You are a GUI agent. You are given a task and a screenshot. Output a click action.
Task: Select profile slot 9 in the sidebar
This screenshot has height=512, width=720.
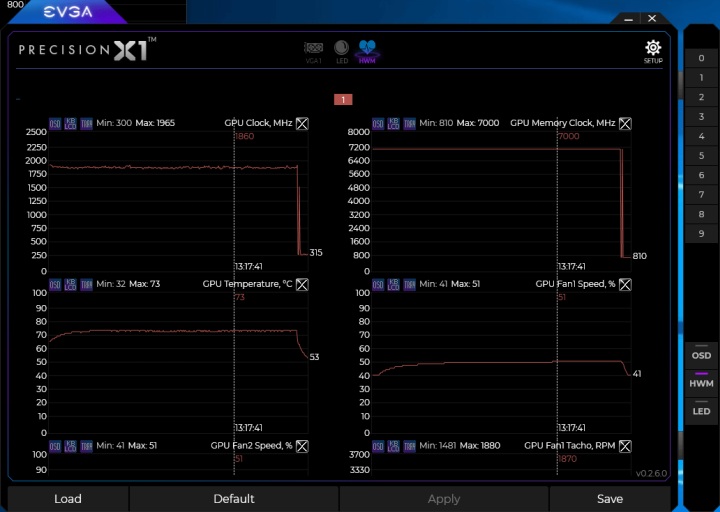[x=701, y=234]
